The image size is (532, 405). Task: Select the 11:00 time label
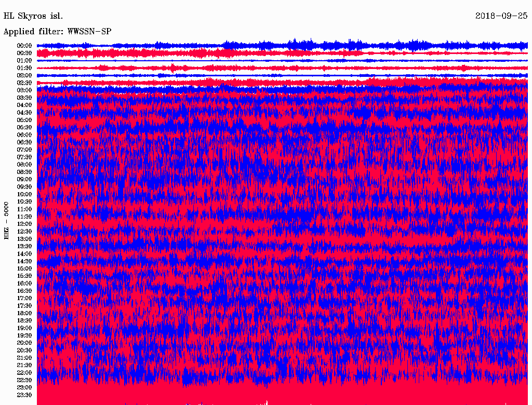tap(24, 209)
